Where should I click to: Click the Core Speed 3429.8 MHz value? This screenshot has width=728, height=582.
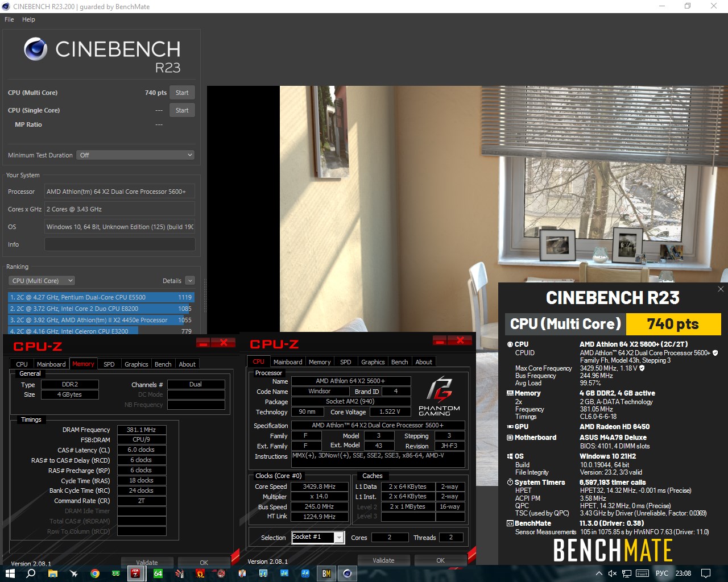[x=319, y=487]
